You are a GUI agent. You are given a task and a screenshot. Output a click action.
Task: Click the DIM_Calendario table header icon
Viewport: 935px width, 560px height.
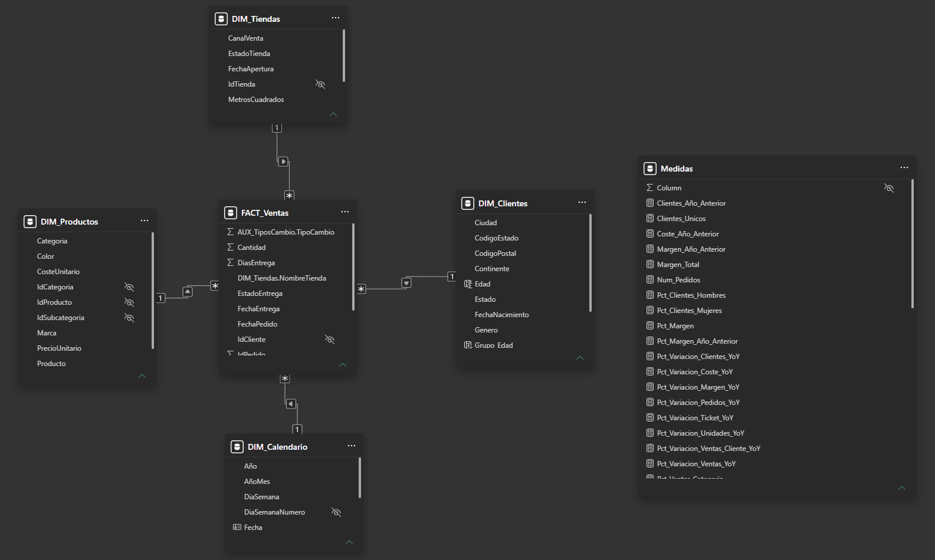click(x=237, y=447)
